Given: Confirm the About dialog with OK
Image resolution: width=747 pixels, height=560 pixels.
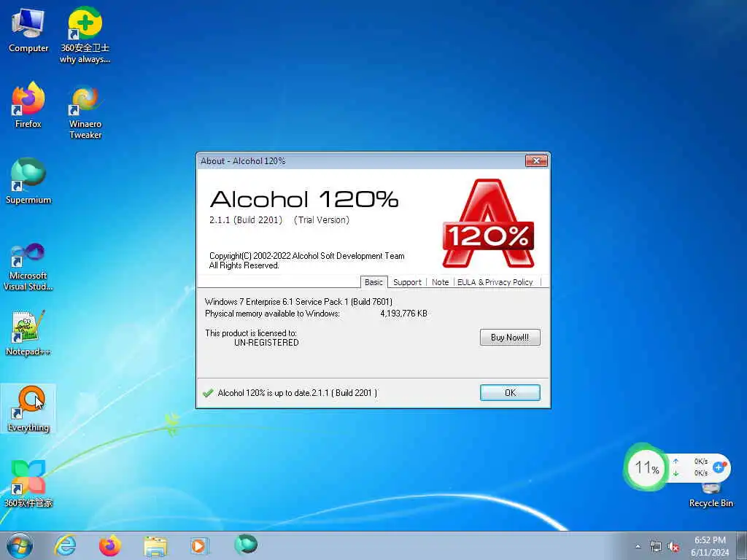Looking at the screenshot, I should (510, 392).
